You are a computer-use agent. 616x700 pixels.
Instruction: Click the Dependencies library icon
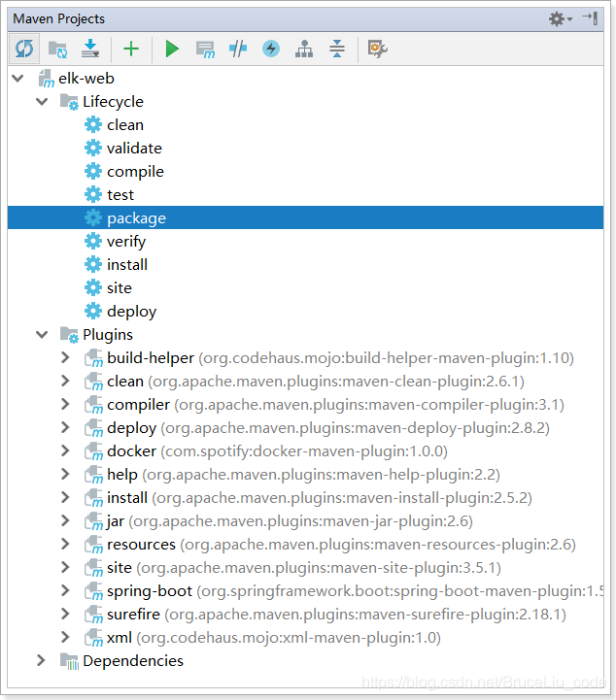[x=69, y=661]
